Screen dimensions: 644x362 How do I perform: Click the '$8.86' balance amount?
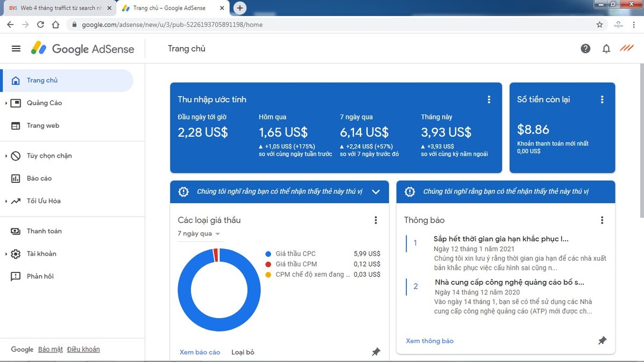(533, 129)
